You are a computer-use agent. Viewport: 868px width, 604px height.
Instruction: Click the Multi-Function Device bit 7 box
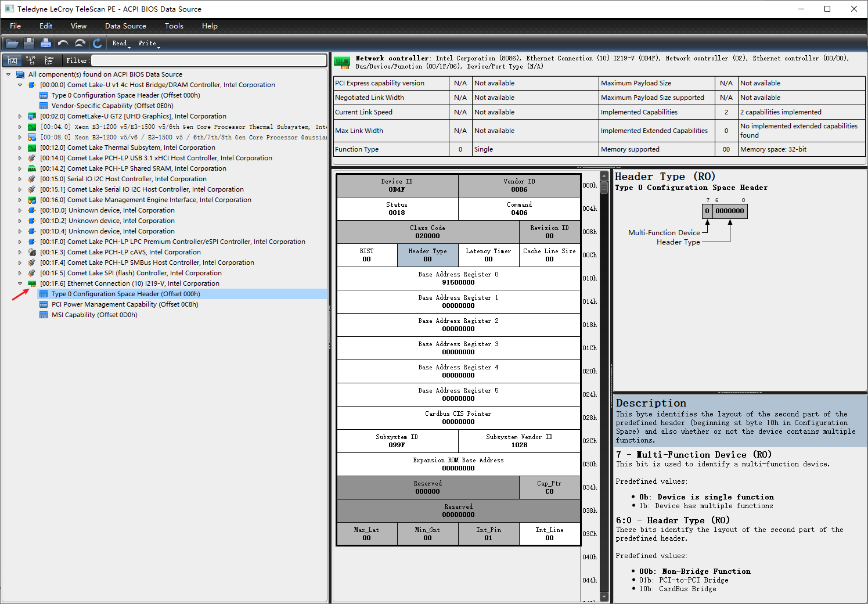(x=707, y=211)
